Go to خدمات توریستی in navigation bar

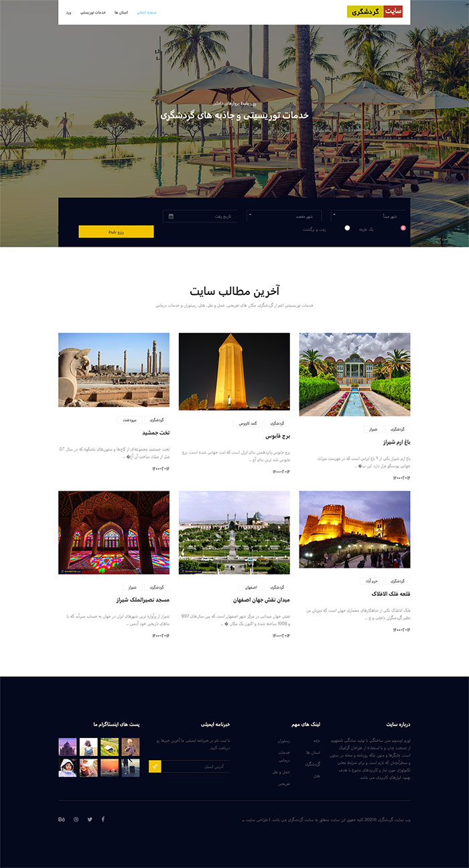93,13
